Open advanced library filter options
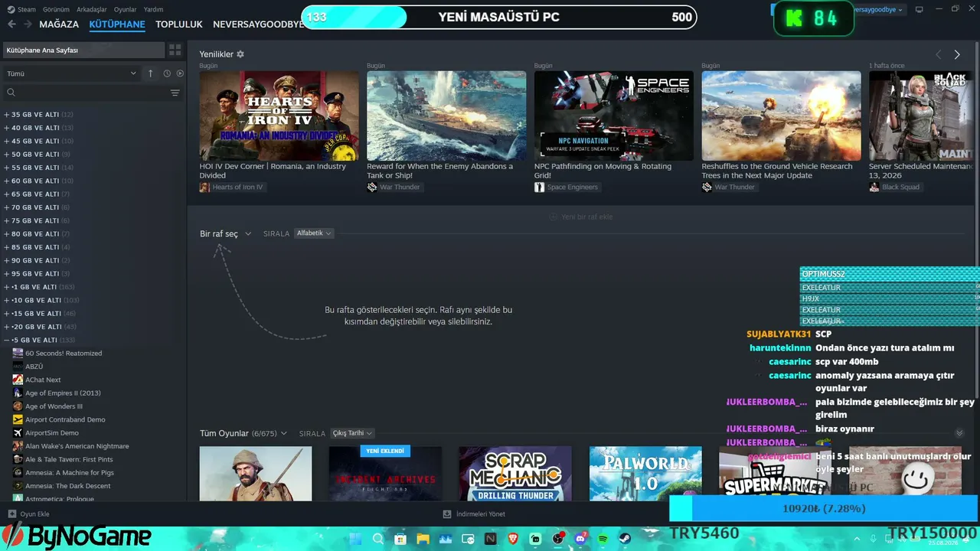 (x=175, y=93)
